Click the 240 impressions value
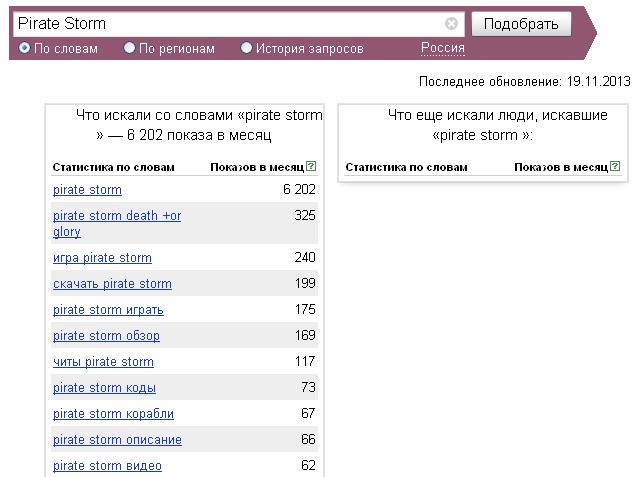This screenshot has height=477, width=639. [305, 258]
